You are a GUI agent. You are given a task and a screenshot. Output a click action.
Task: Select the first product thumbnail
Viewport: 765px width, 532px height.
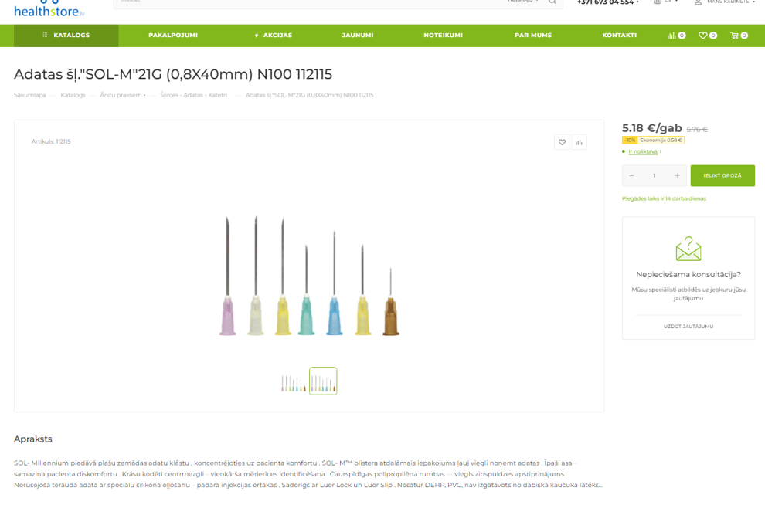click(x=294, y=381)
